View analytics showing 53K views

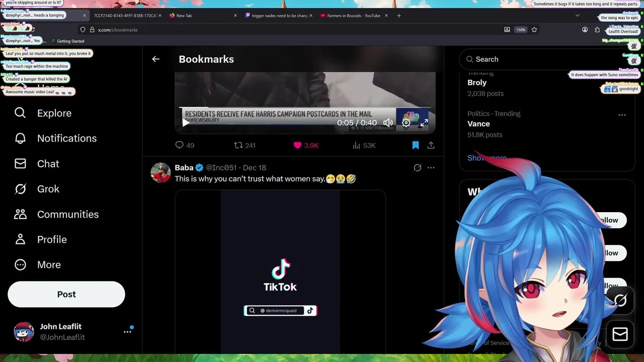click(364, 145)
